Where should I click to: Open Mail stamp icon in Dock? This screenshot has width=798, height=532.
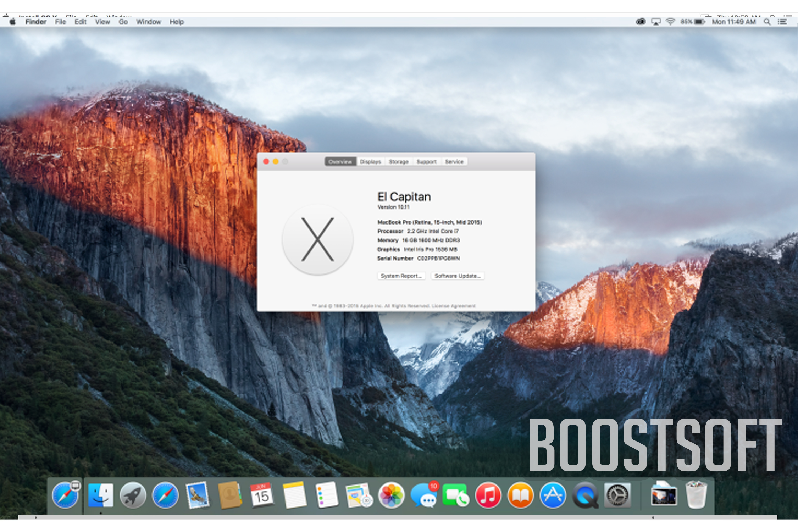[198, 495]
